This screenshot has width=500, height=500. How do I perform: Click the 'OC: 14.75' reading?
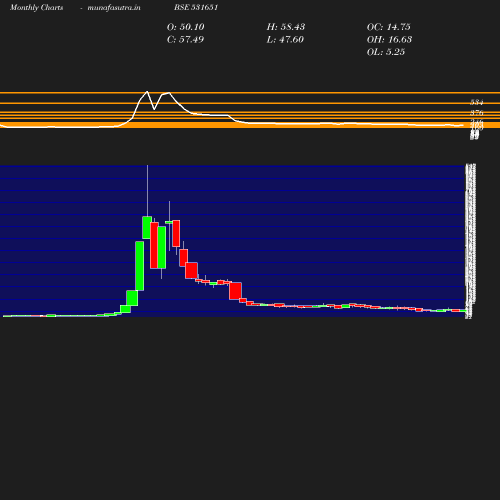click(388, 27)
